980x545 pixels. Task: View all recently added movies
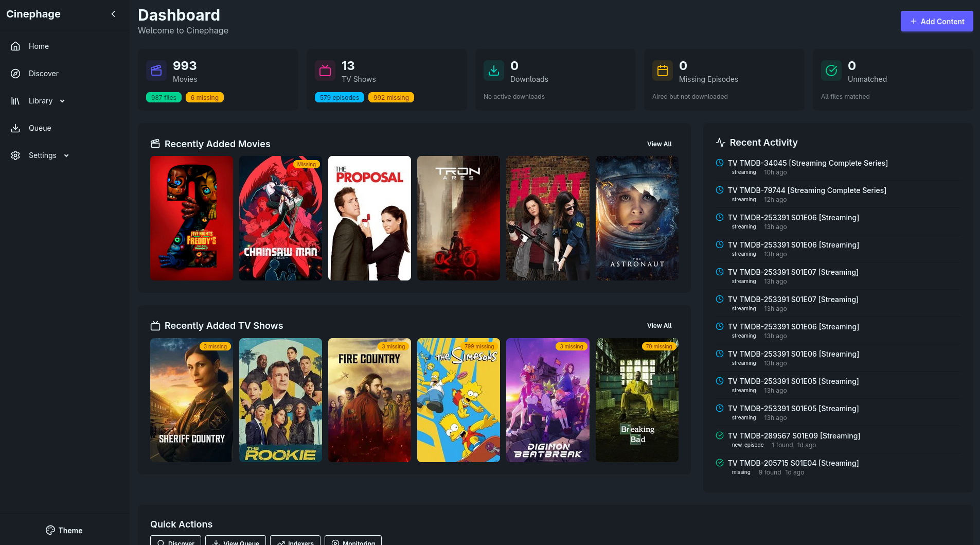click(659, 144)
